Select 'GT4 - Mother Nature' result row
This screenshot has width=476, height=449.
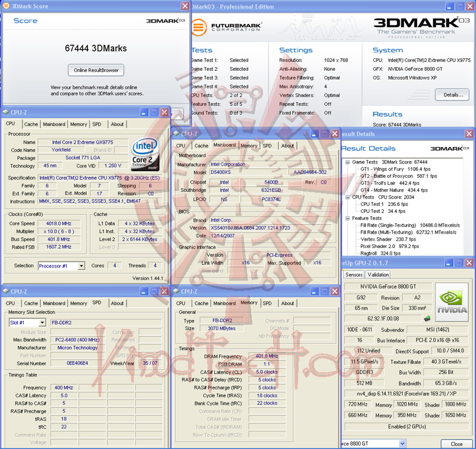point(394,190)
